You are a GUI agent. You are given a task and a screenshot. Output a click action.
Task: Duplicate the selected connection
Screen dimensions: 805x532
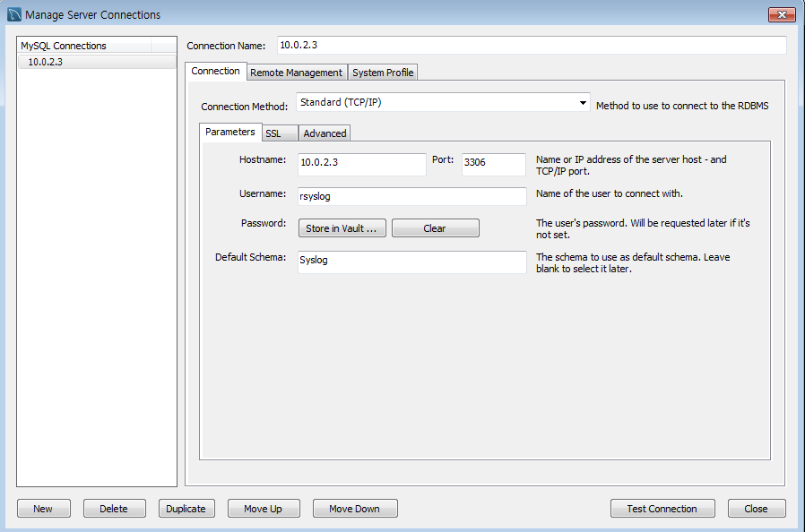[x=186, y=509]
